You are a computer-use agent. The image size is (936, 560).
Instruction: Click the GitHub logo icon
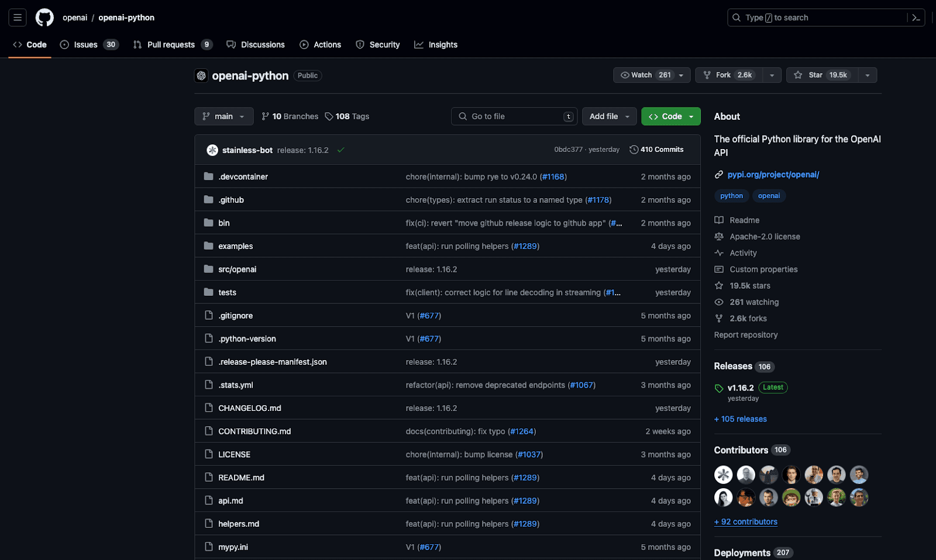pyautogui.click(x=44, y=18)
